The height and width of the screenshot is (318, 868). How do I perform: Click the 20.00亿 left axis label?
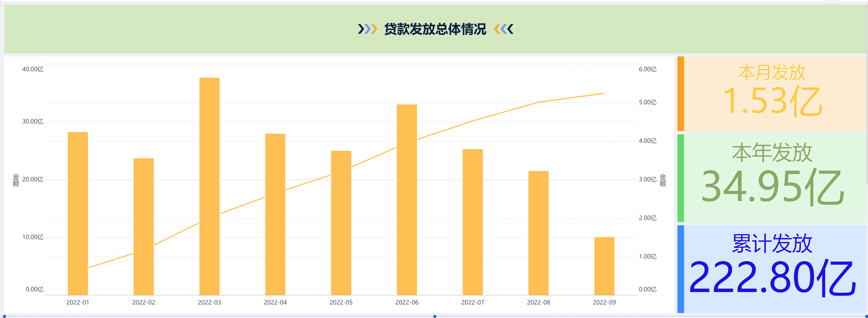click(33, 179)
